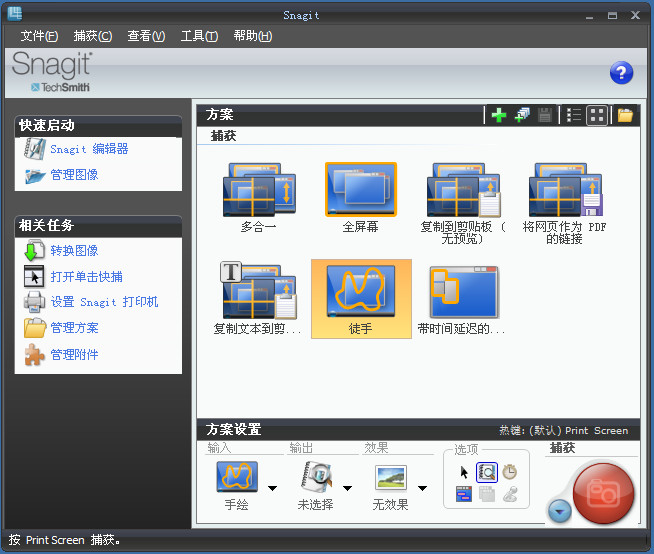Screen dimensions: 654x554
Task: Toggle keep links option icon
Action: 464,494
